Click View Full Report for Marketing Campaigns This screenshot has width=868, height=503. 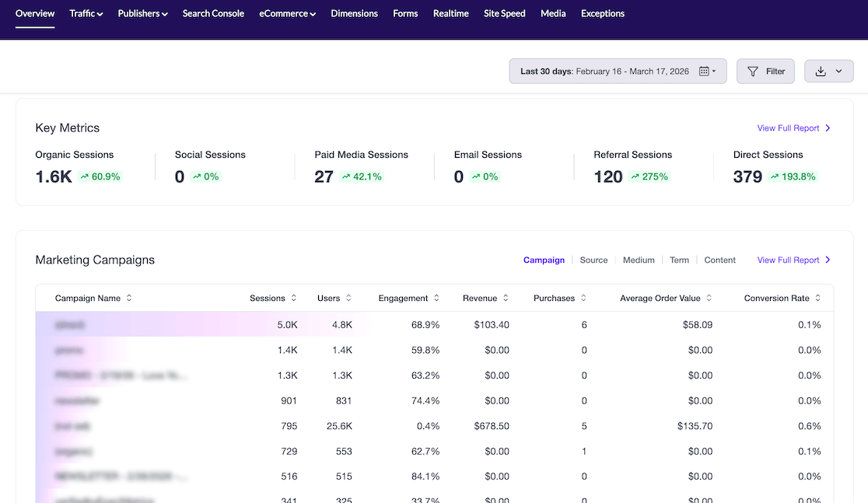(788, 260)
